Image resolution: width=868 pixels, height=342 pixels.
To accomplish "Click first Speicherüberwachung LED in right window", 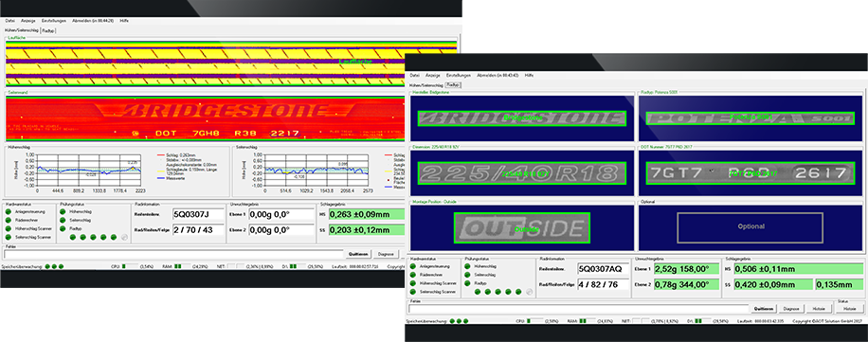I will pyautogui.click(x=452, y=321).
